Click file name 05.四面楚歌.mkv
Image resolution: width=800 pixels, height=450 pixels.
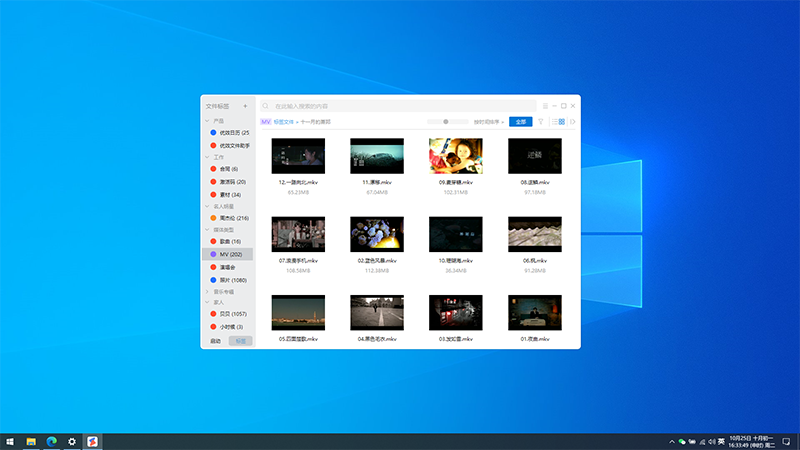tap(298, 339)
